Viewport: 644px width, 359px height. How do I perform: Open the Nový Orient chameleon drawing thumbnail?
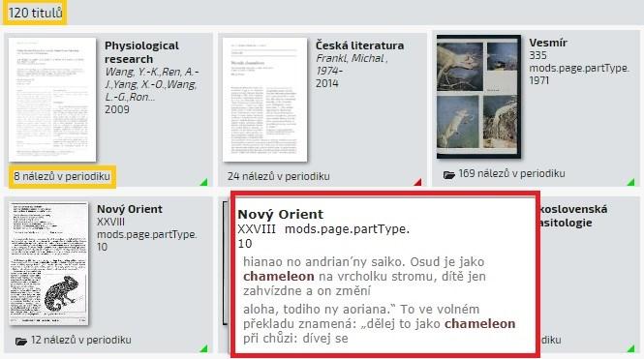pos(48,263)
